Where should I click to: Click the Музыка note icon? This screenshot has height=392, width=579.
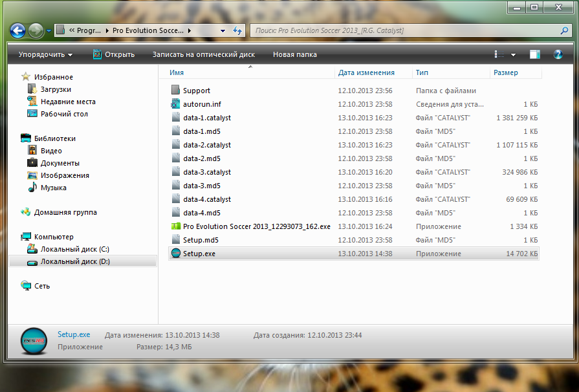click(x=32, y=187)
